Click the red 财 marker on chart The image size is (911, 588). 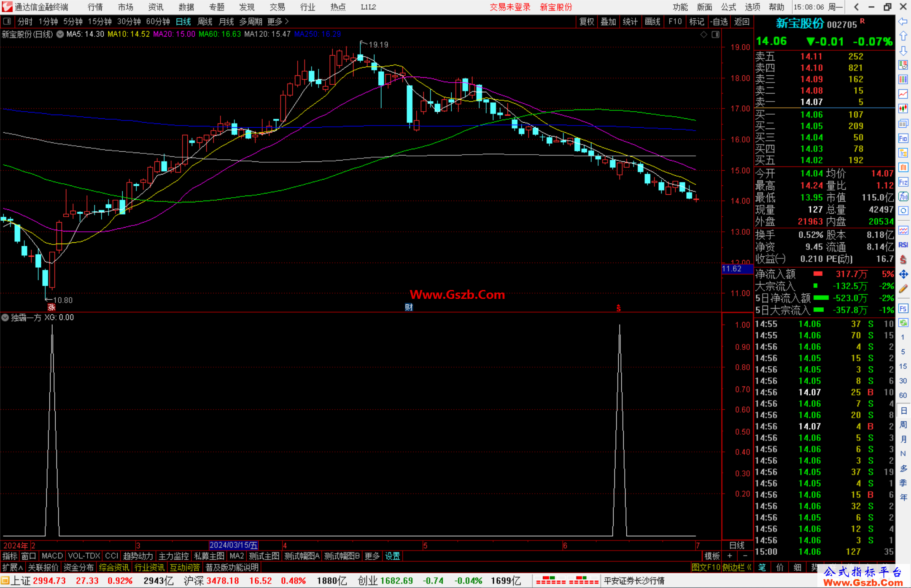tap(408, 307)
